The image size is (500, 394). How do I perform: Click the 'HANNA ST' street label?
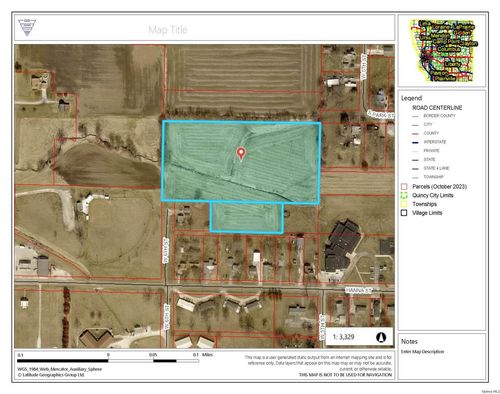pyautogui.click(x=358, y=291)
